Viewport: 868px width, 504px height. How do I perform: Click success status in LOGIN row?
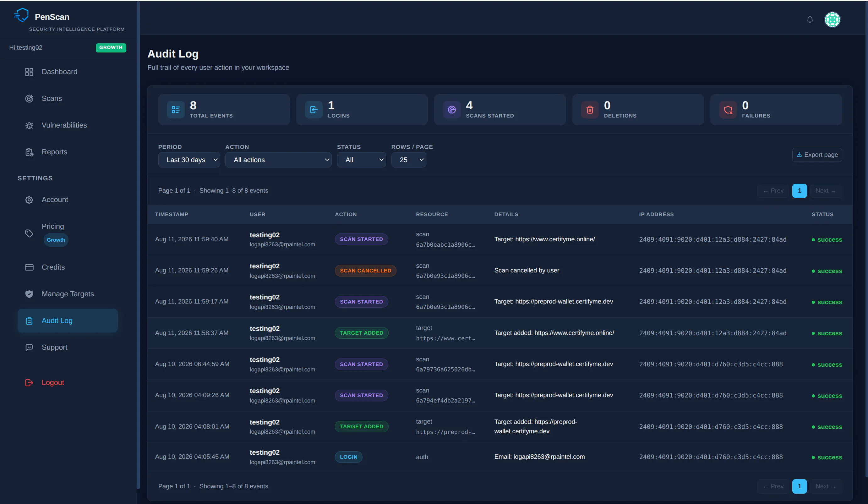827,457
